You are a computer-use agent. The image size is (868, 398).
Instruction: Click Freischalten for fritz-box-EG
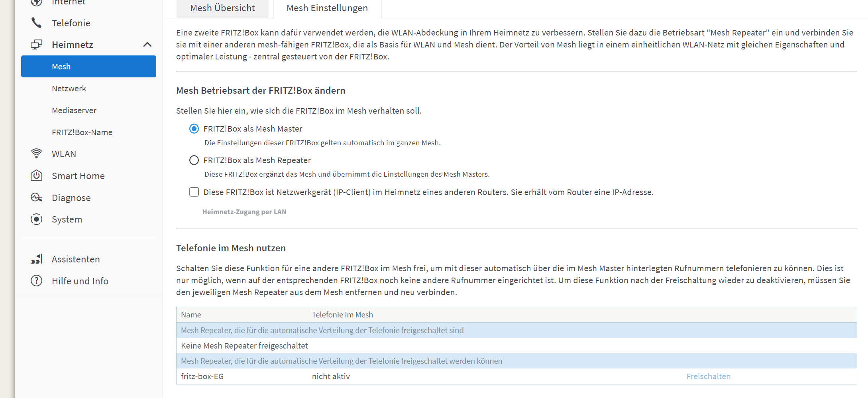point(708,376)
